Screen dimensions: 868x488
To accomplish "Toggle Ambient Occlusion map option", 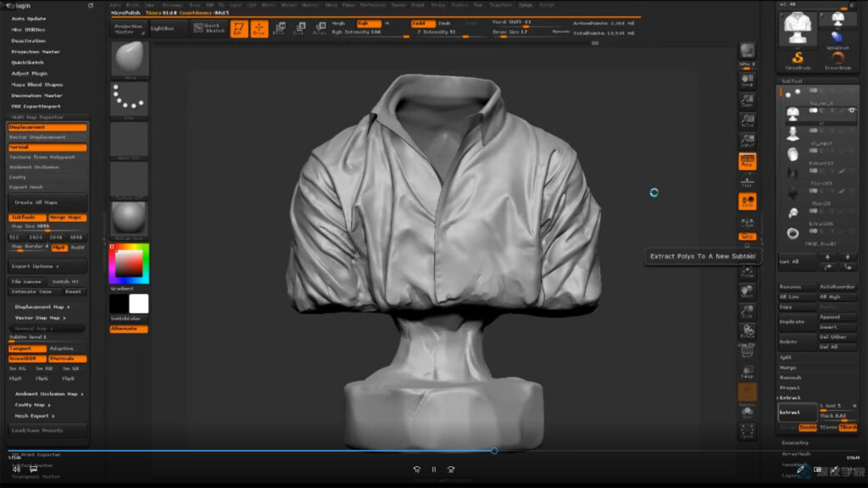I will [x=47, y=167].
